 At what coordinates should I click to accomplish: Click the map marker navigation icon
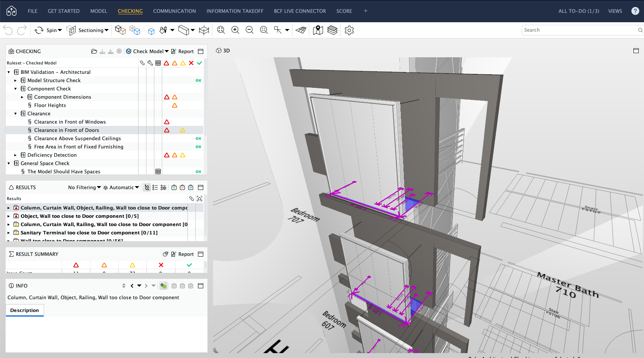tap(318, 30)
